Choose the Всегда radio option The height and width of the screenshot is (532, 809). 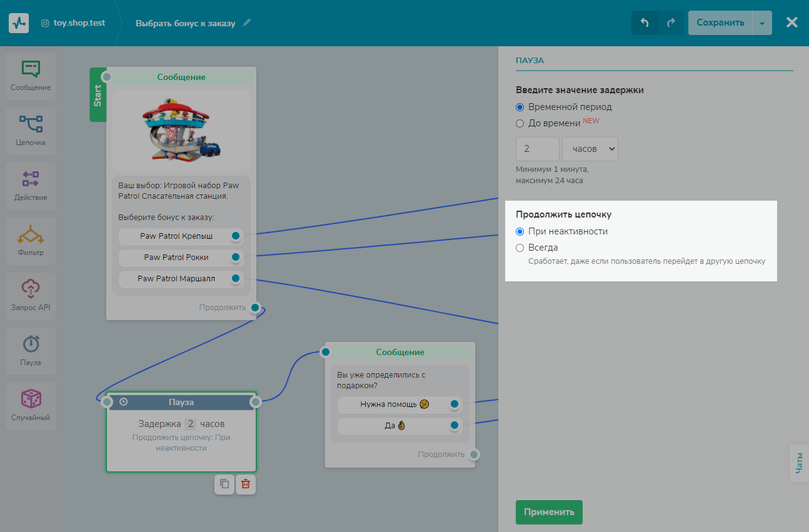point(520,248)
